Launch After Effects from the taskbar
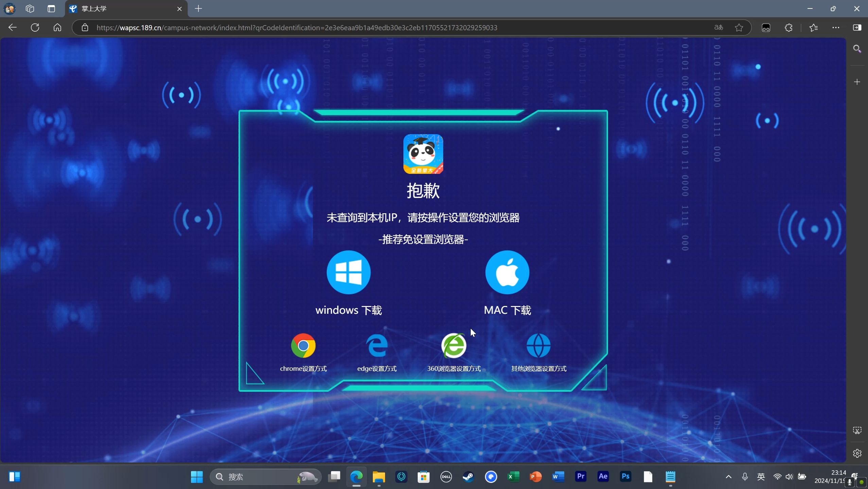868x489 pixels. (x=603, y=477)
